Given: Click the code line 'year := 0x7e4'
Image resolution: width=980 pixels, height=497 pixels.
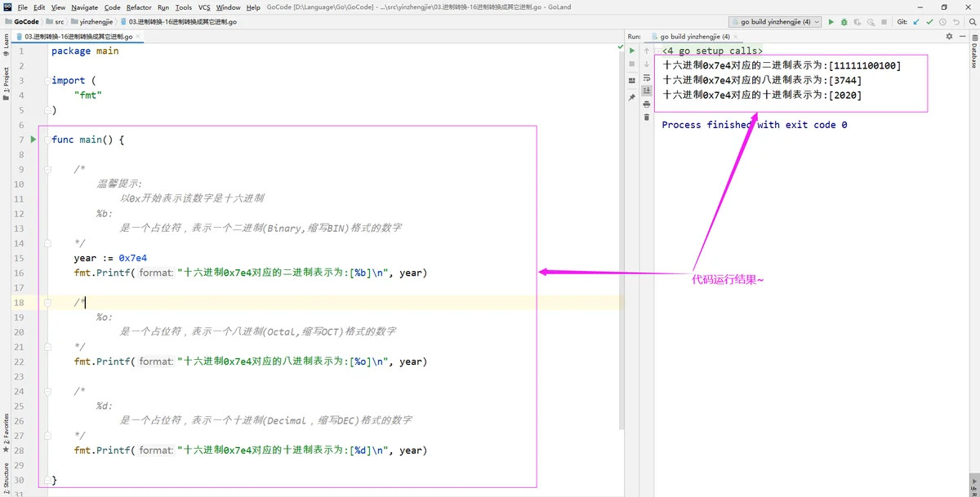Looking at the screenshot, I should coord(110,258).
